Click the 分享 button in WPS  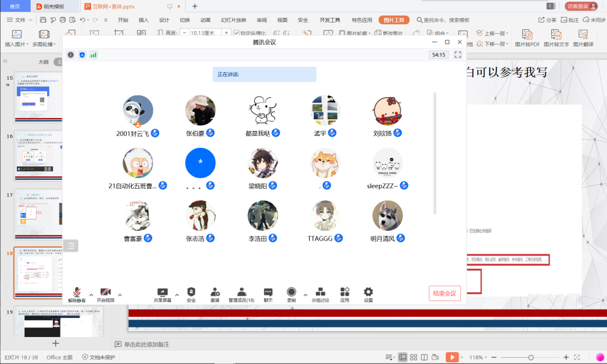[547, 20]
